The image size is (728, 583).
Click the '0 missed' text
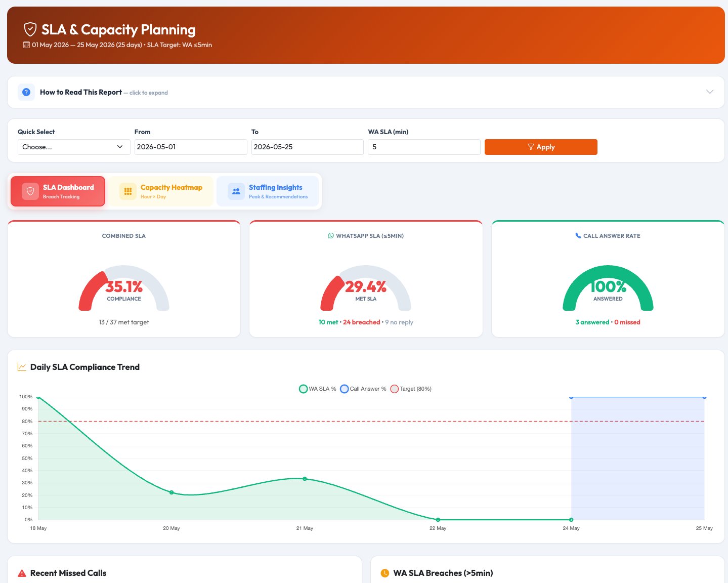coord(627,322)
